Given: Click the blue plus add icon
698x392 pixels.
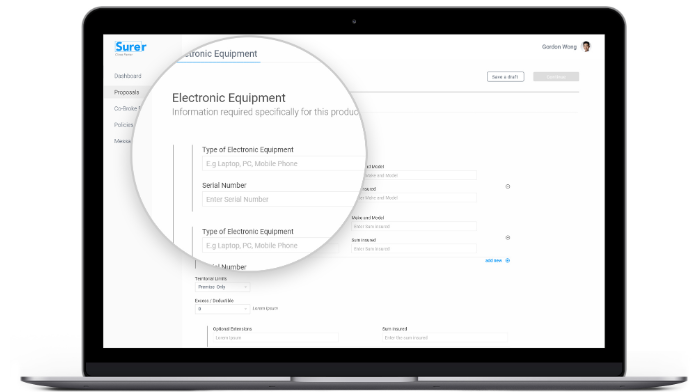Looking at the screenshot, I should point(507,260).
